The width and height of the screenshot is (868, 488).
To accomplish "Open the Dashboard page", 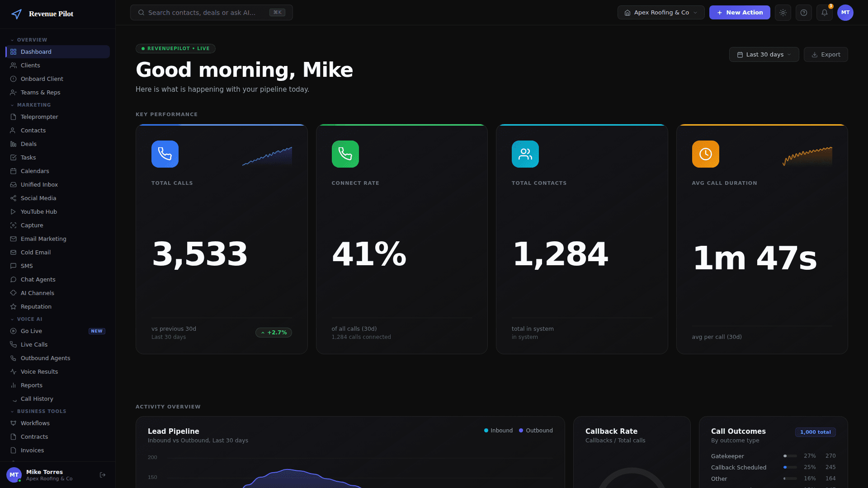I will [x=58, y=52].
